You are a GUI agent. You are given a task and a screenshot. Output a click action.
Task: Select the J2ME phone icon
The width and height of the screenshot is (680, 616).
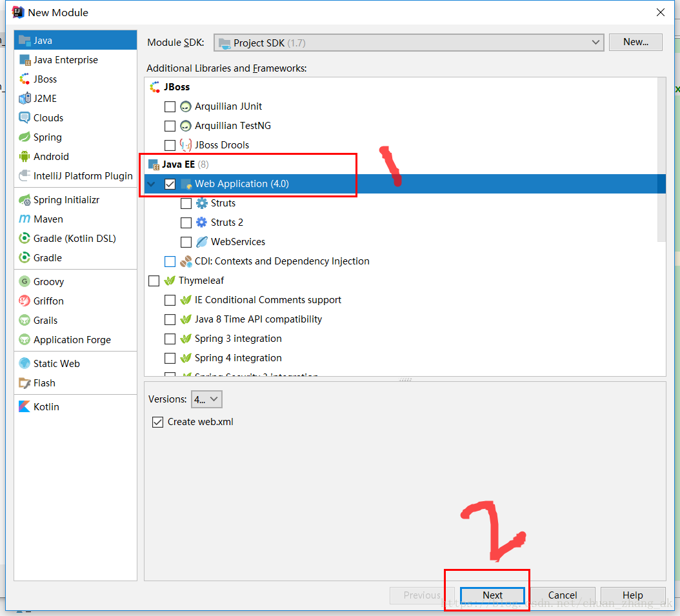coord(25,99)
